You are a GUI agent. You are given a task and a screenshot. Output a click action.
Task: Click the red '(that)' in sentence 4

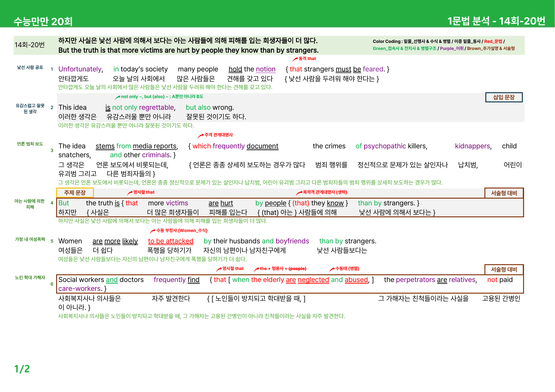[301, 203]
